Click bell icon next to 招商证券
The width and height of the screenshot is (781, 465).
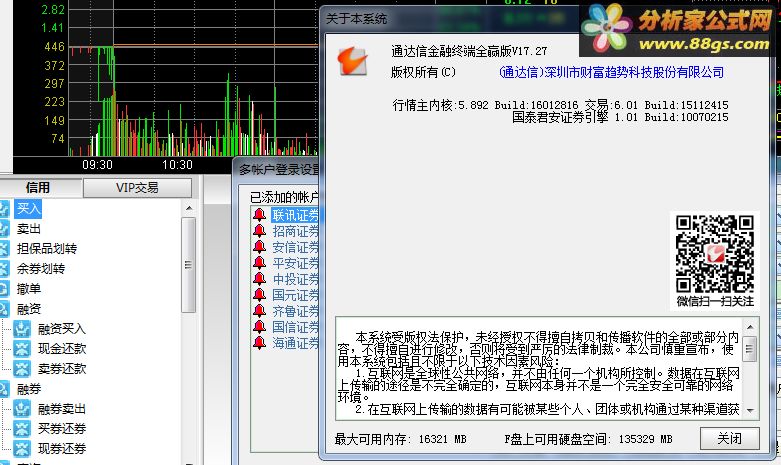(x=259, y=231)
